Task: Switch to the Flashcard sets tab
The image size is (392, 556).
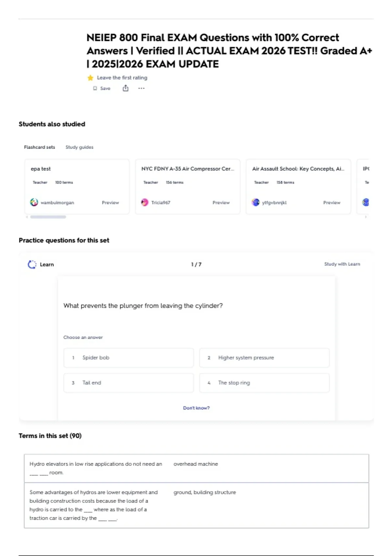Action: point(40,147)
